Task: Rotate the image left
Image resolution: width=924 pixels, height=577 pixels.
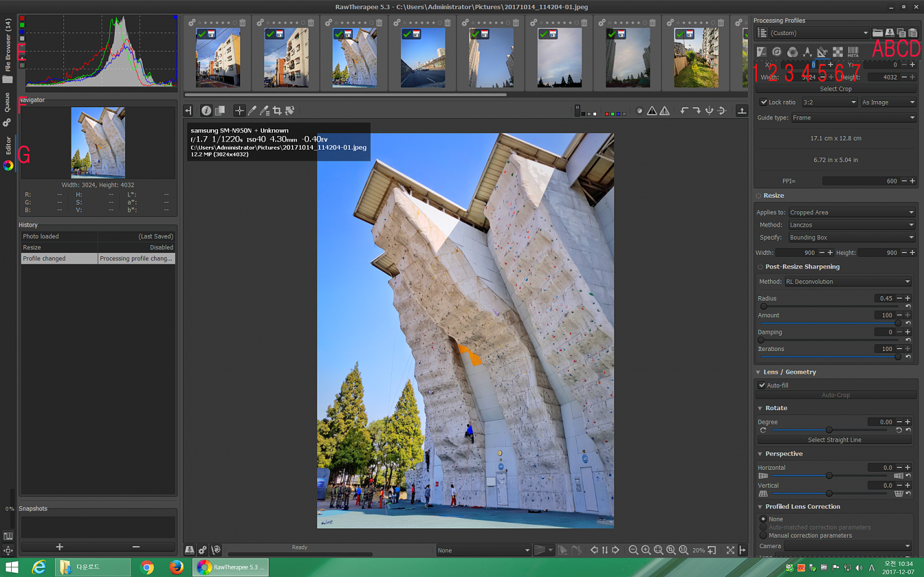Action: coord(684,111)
